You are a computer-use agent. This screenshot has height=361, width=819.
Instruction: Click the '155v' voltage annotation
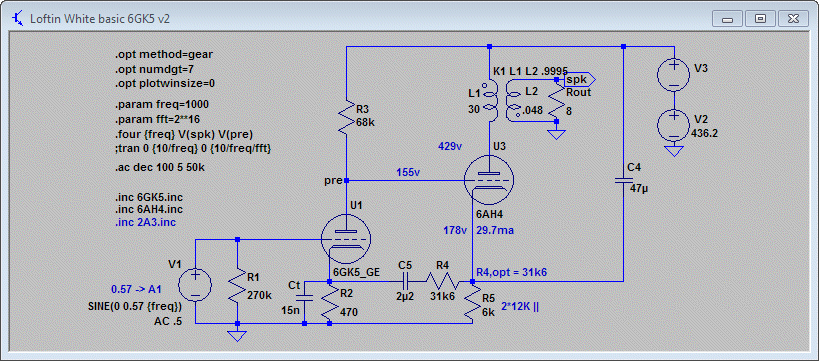tap(409, 172)
